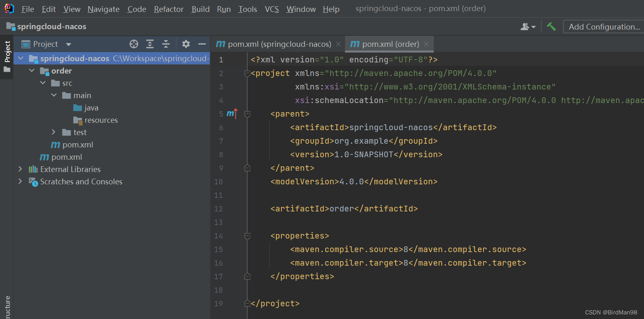The width and height of the screenshot is (644, 319).
Task: Open the Tools menu
Action: tap(248, 9)
